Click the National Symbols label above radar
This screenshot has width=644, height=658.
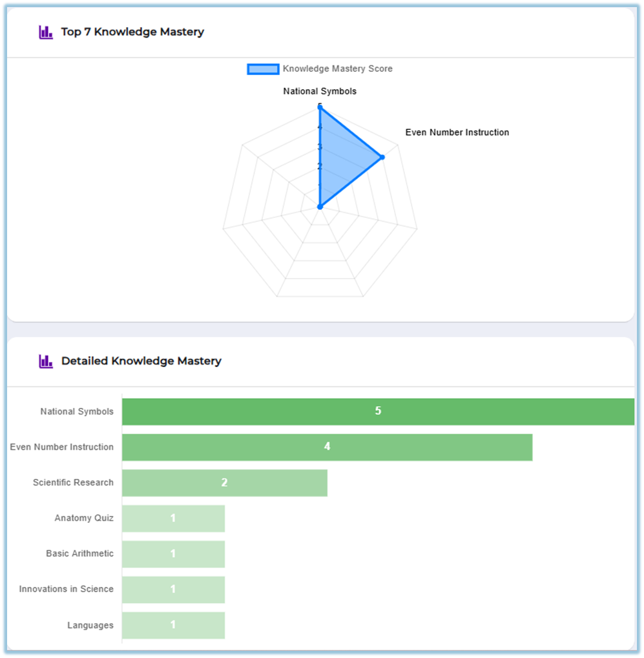(320, 92)
